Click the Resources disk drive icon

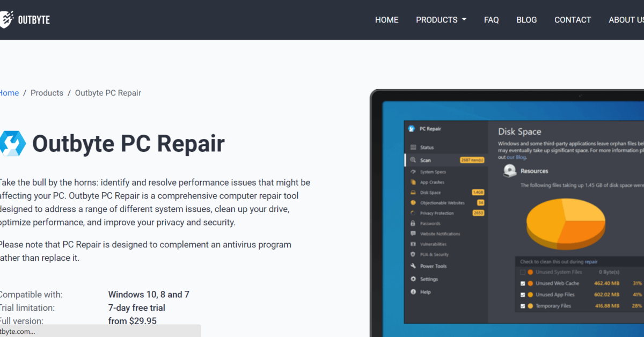tap(509, 171)
